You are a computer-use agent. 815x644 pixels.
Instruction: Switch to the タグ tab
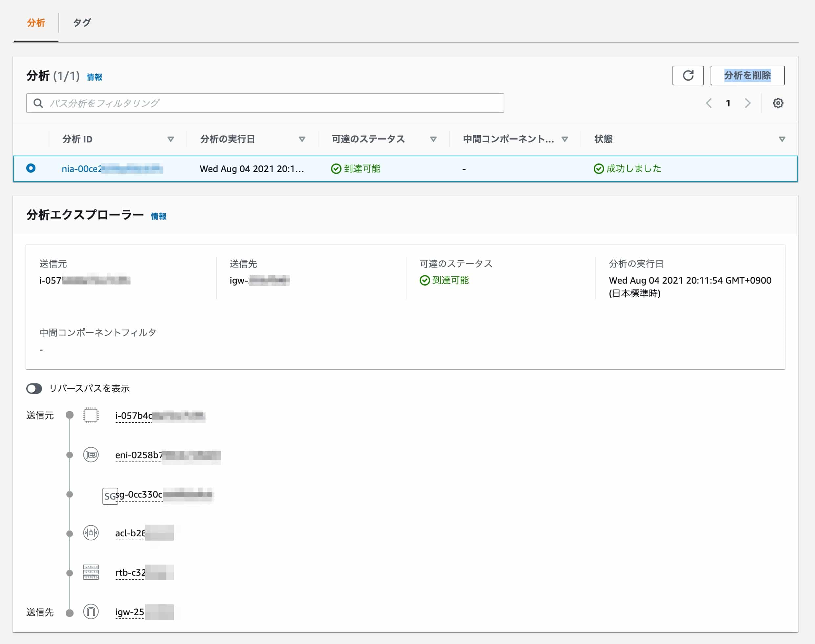click(x=81, y=23)
